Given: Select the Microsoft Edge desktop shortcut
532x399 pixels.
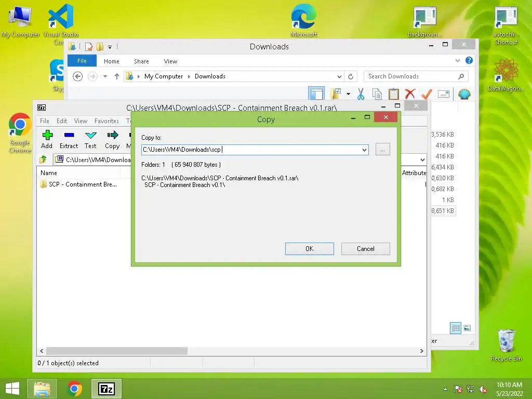Looking at the screenshot, I should [x=303, y=20].
